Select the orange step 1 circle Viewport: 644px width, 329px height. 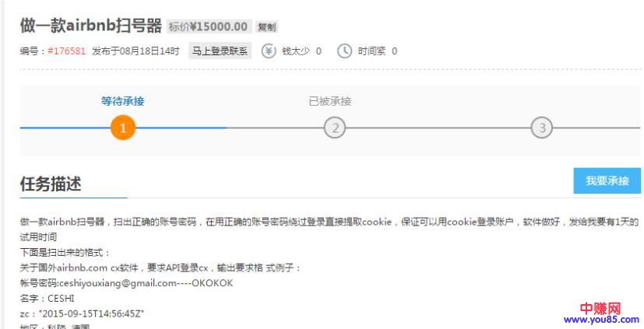click(x=123, y=128)
